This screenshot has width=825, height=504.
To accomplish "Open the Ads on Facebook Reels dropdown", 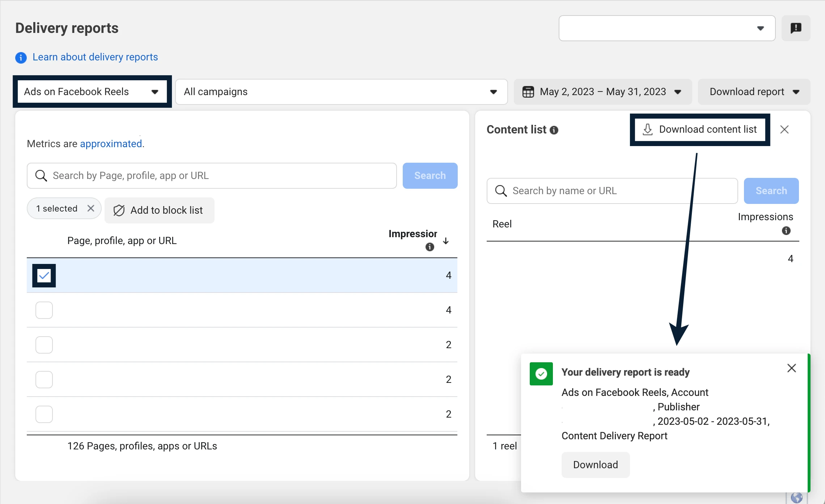I will (x=92, y=92).
